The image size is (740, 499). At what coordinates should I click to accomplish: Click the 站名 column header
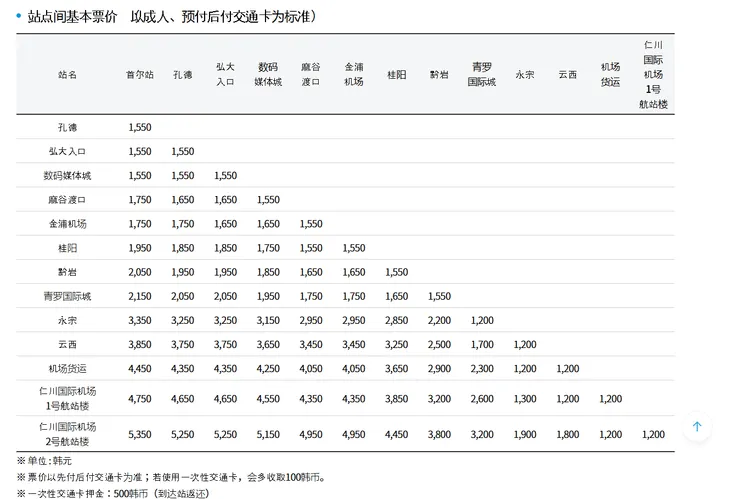coord(67,75)
